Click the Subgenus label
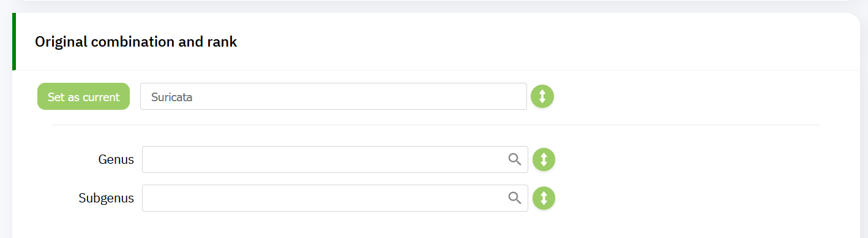This screenshot has height=238, width=868. coord(107,198)
